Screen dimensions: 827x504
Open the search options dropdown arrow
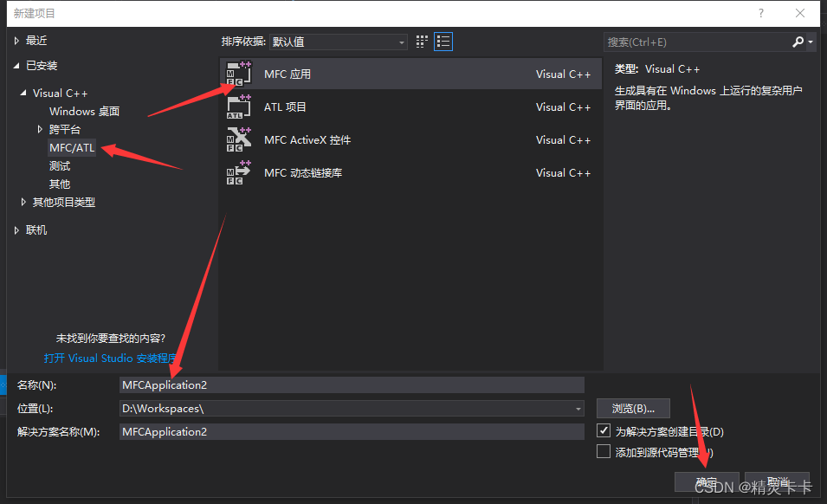[811, 42]
